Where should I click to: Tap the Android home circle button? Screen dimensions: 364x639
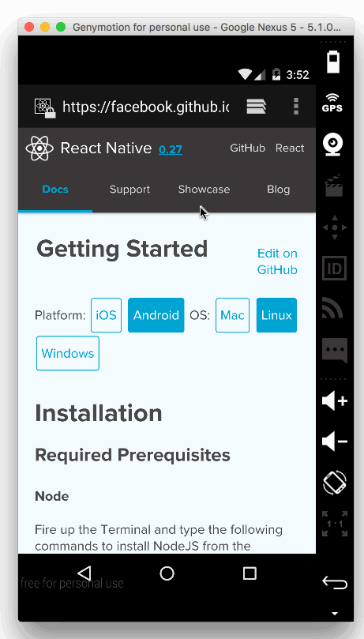click(x=167, y=573)
